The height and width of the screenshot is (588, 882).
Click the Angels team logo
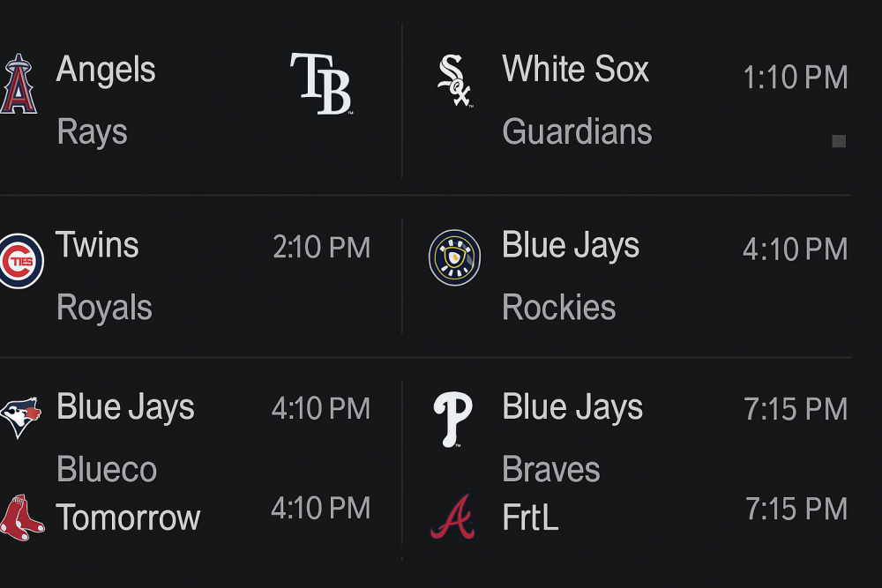pos(18,84)
